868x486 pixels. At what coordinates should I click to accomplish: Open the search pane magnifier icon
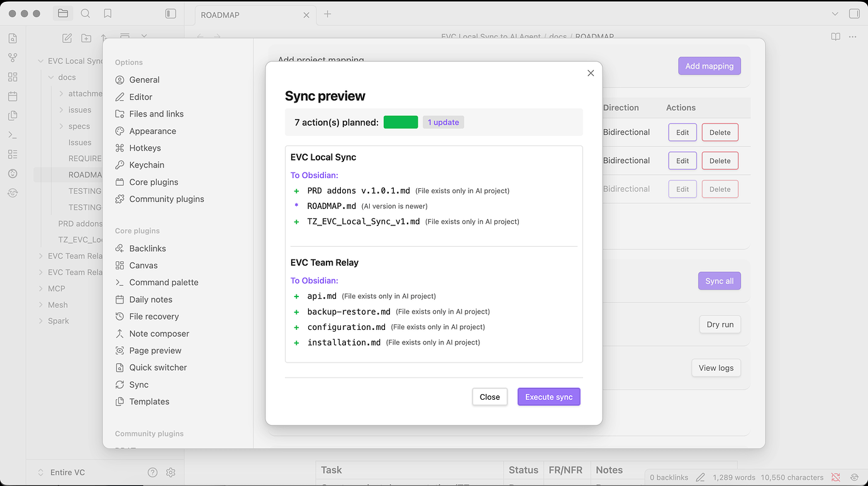86,13
